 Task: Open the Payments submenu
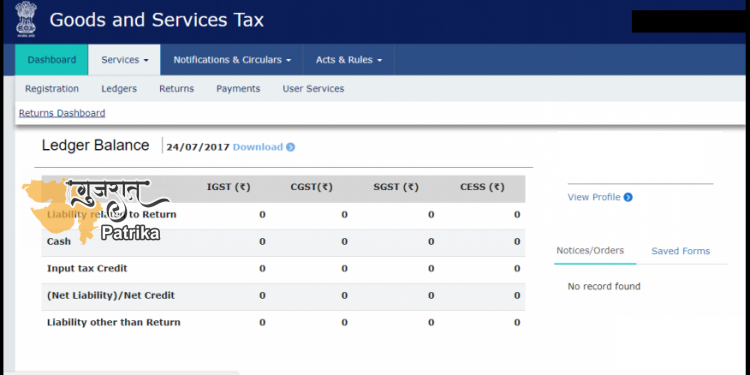point(238,88)
